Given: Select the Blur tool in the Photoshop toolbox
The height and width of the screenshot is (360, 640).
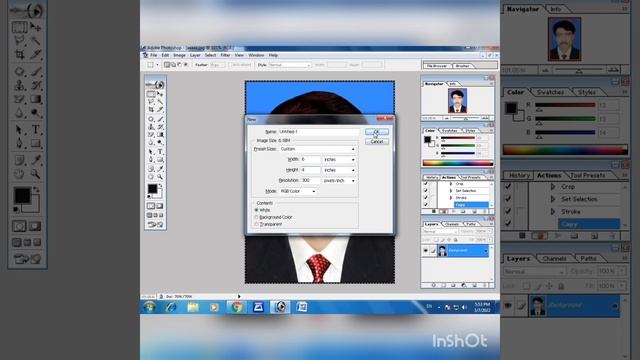Looking at the screenshot, I should pyautogui.click(x=151, y=142).
